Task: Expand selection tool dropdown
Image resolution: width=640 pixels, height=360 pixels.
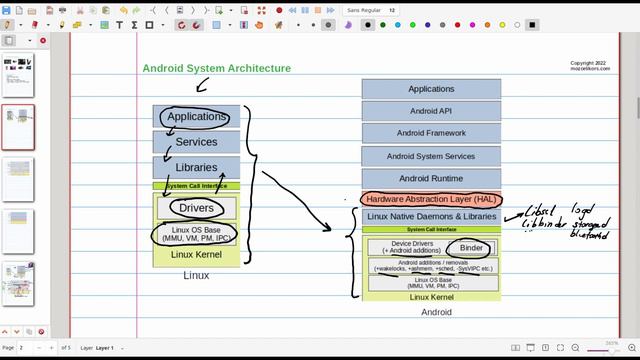Action: pos(230,25)
